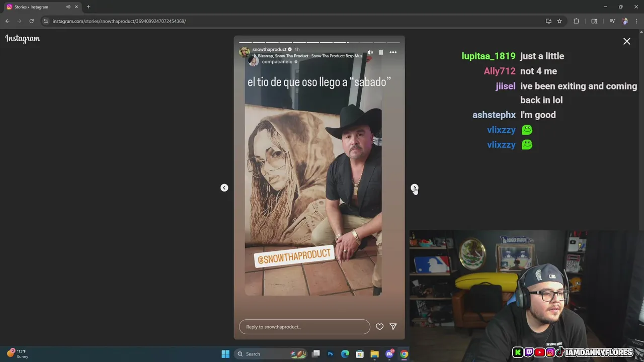Share the story via paper plane icon

(393, 327)
